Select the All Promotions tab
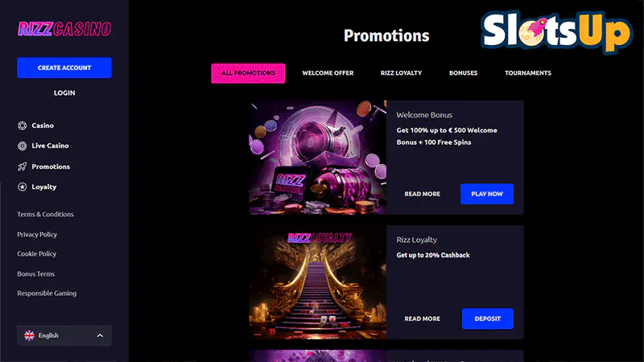 (248, 73)
